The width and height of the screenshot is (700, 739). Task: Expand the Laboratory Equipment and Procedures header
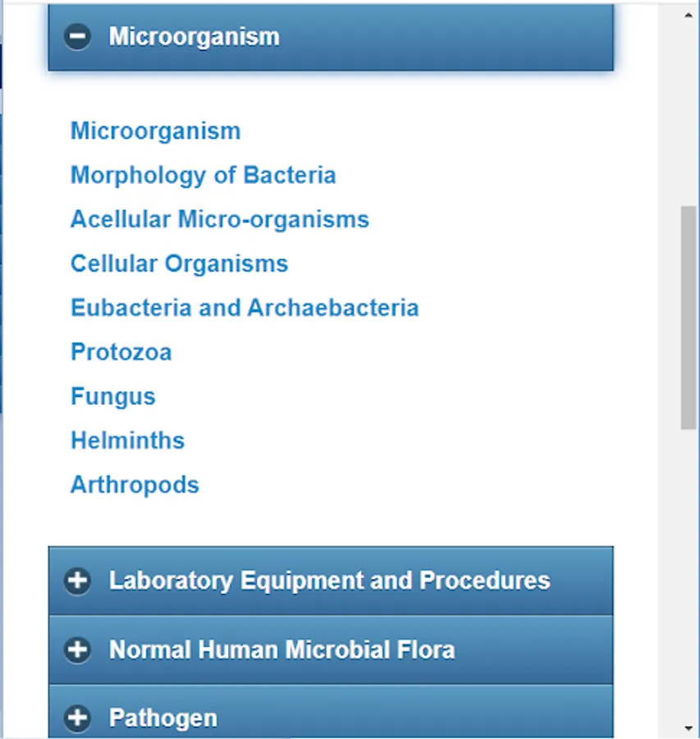coord(329,581)
